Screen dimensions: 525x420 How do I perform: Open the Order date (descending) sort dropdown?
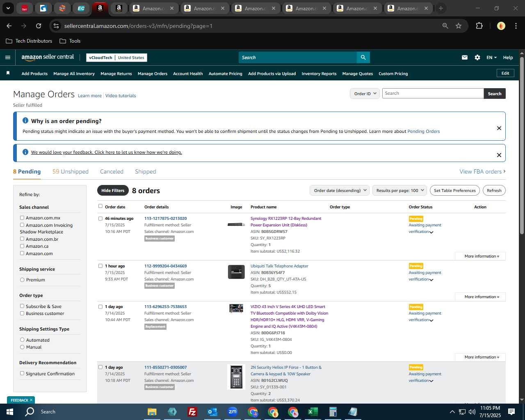tap(340, 190)
